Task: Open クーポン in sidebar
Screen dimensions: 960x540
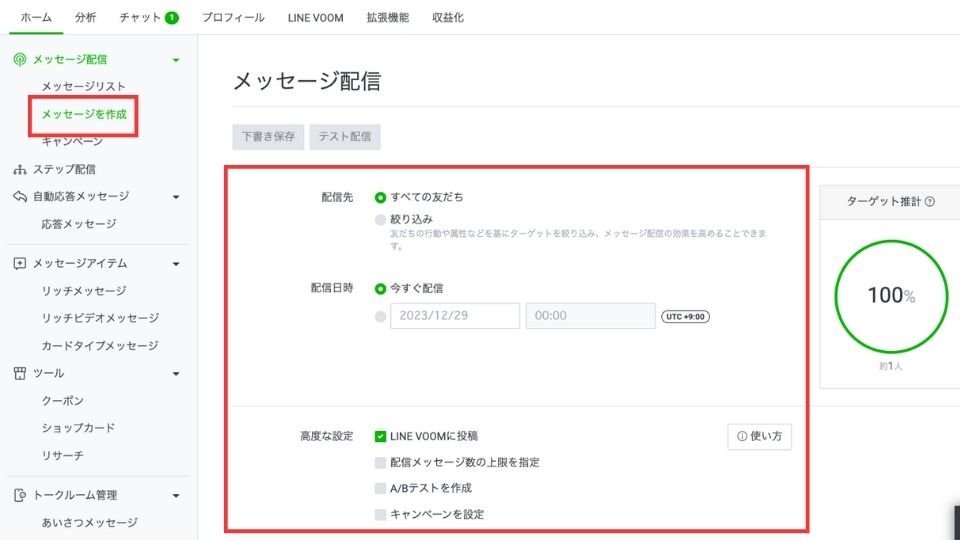Action: [x=62, y=401]
